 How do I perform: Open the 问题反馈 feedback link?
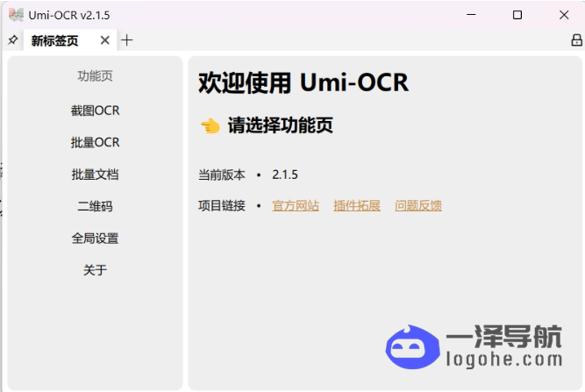418,205
